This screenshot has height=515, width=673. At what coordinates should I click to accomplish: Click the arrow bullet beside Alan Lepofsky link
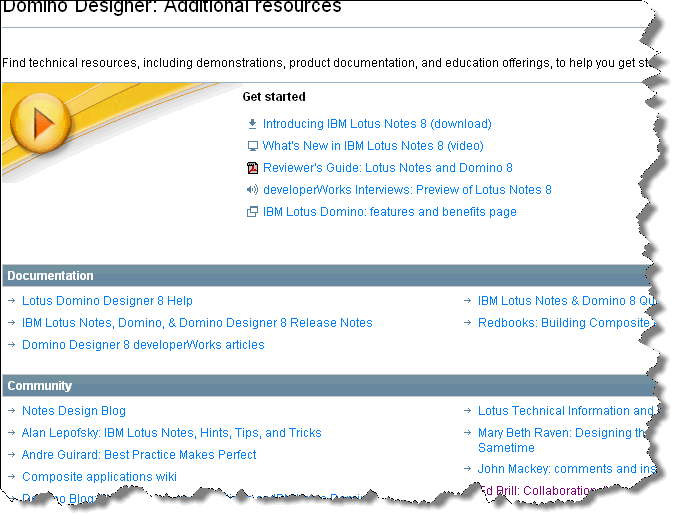[x=12, y=433]
